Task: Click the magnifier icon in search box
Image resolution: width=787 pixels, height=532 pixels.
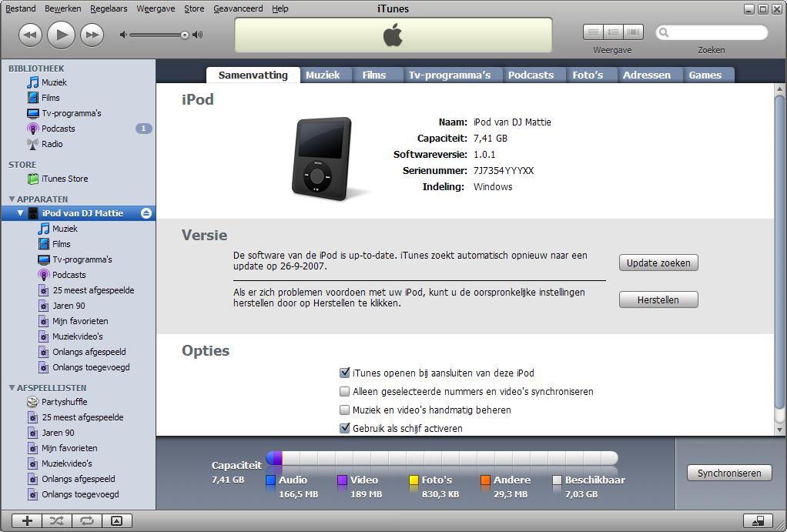Action: (x=664, y=32)
